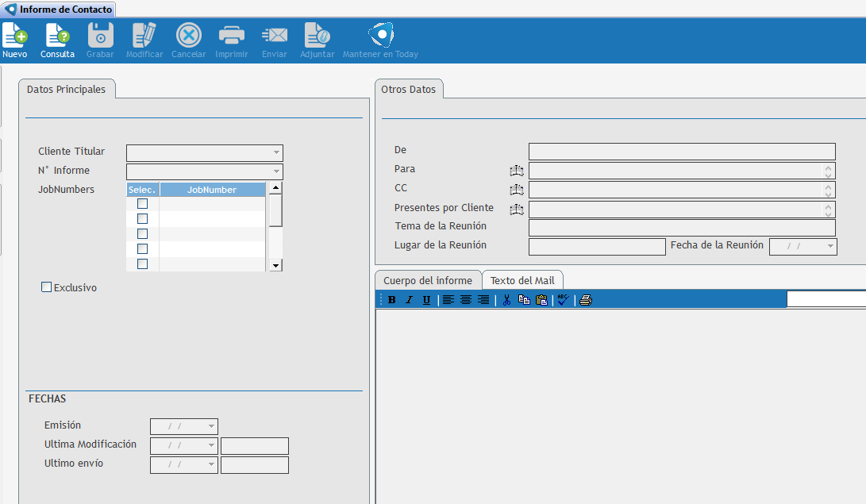Viewport: 866px width, 504px height.
Task: Click the Selec. column header
Action: point(143,190)
